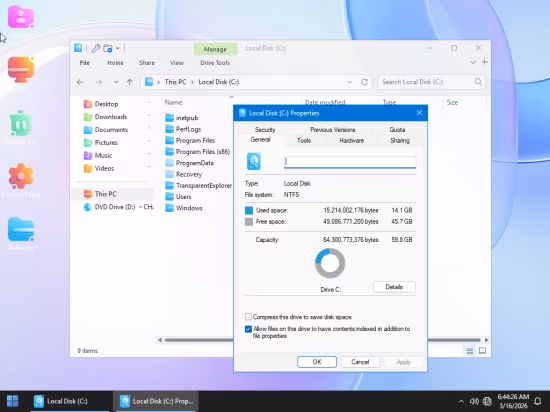Go back with the Back arrow
550x412 pixels.
click(x=80, y=82)
